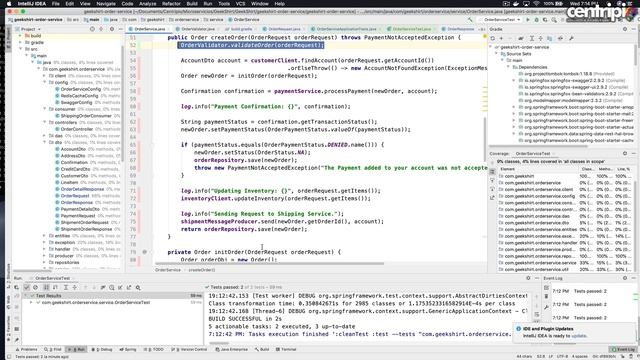Click the import tests icon in Run toolbar
Image resolution: width=640 pixels, height=360 pixels.
point(120,288)
